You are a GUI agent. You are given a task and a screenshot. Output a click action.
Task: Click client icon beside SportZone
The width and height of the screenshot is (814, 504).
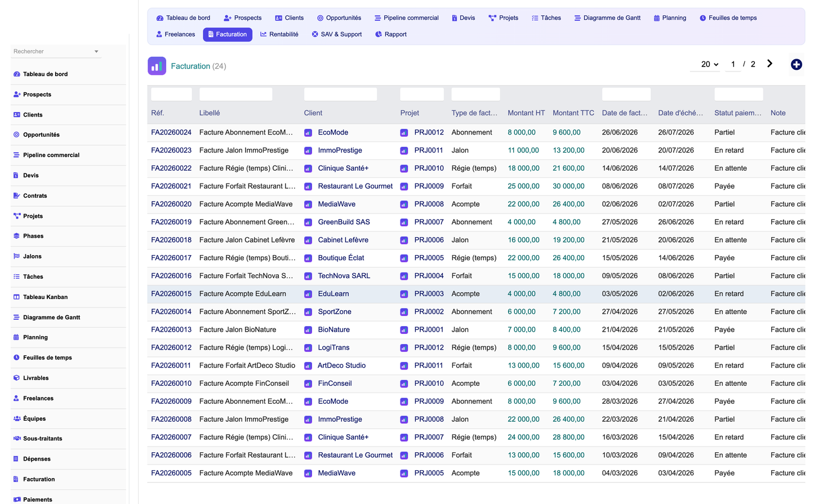pyautogui.click(x=308, y=312)
